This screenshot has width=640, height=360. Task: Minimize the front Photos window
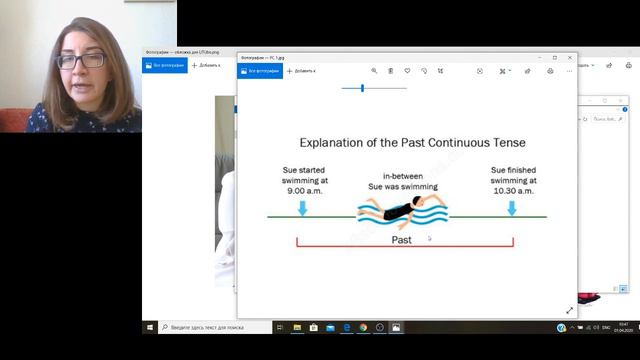point(540,58)
